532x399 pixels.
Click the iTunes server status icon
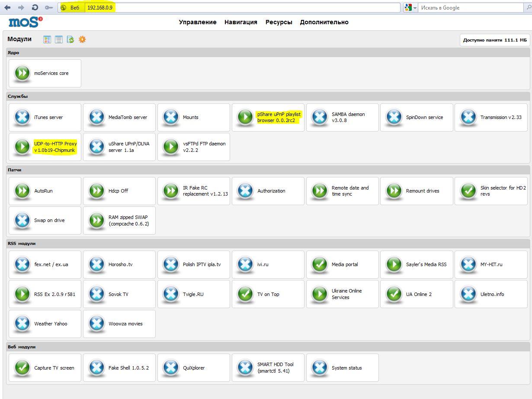point(22,117)
